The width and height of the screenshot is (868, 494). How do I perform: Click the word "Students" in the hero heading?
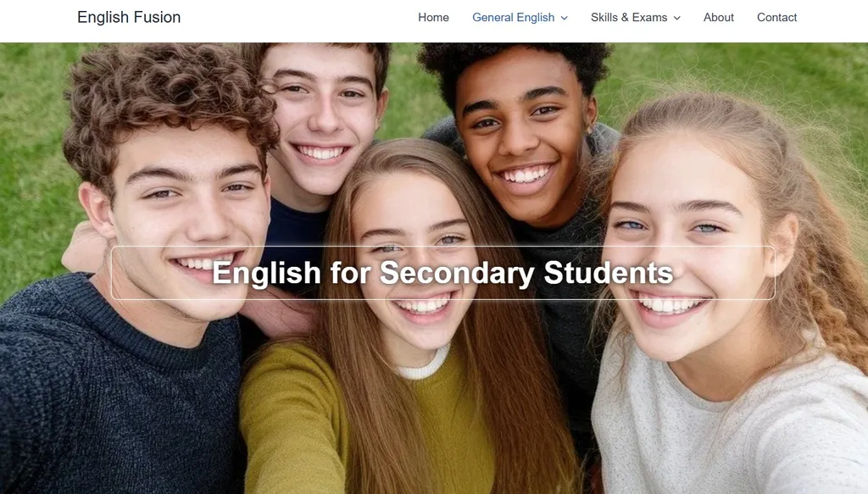point(609,272)
